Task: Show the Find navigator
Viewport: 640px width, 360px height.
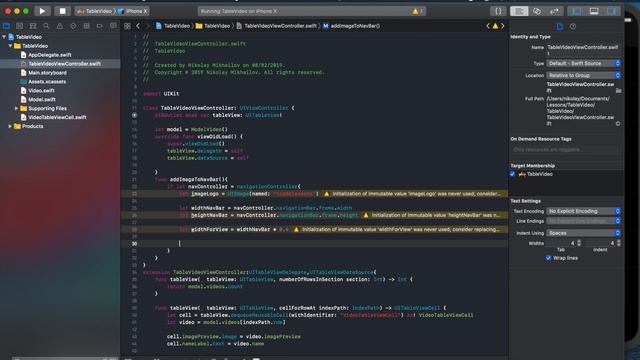Action: pyautogui.click(x=46, y=26)
